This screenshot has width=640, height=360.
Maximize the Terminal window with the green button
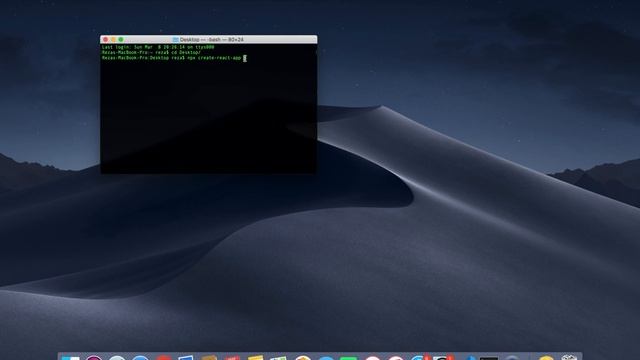pos(121,40)
